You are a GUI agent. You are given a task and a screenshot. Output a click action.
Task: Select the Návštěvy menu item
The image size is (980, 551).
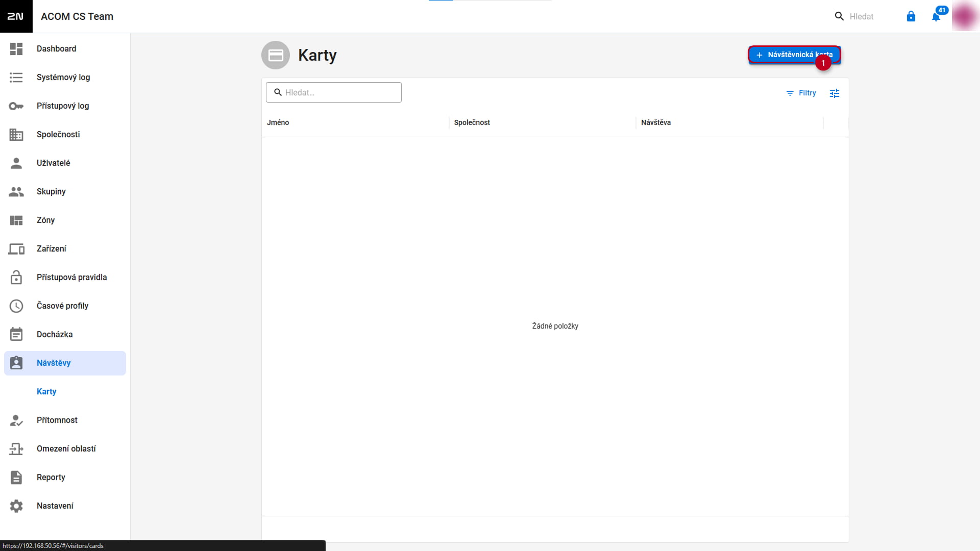65,363
